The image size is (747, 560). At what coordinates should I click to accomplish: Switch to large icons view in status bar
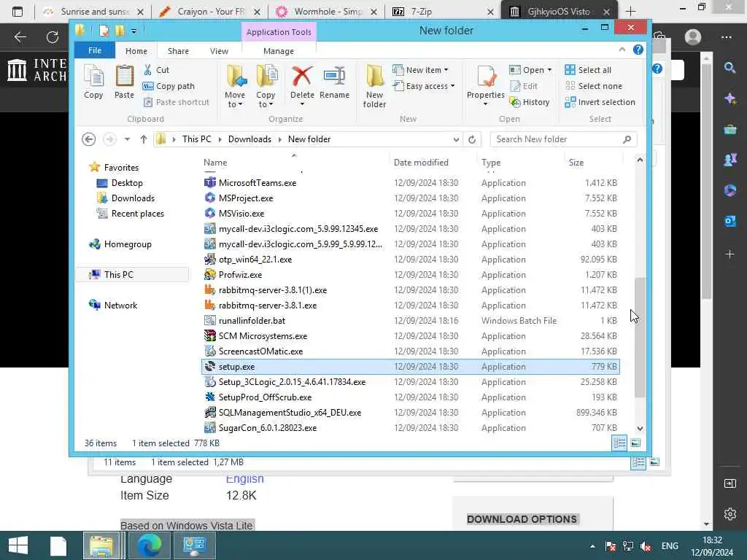(x=635, y=443)
